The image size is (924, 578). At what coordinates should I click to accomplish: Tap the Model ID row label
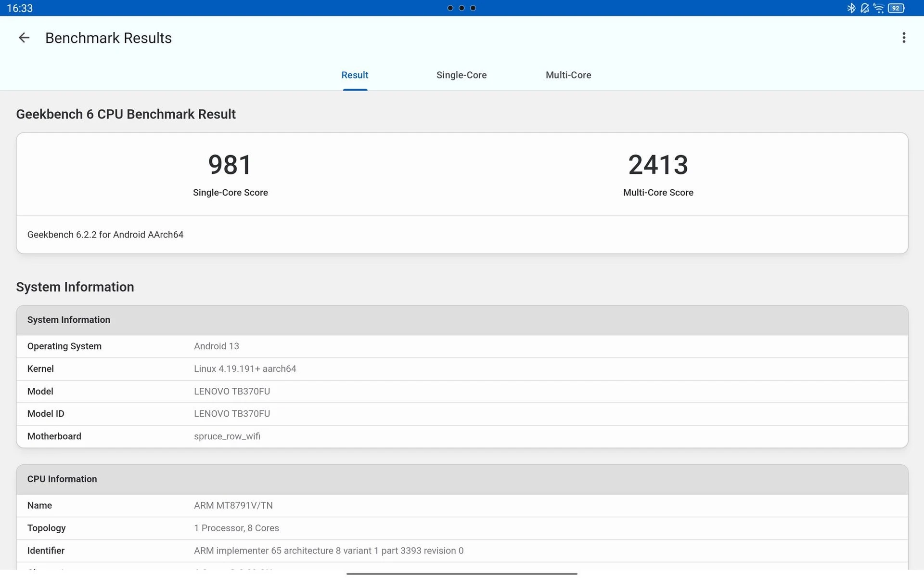tap(46, 414)
